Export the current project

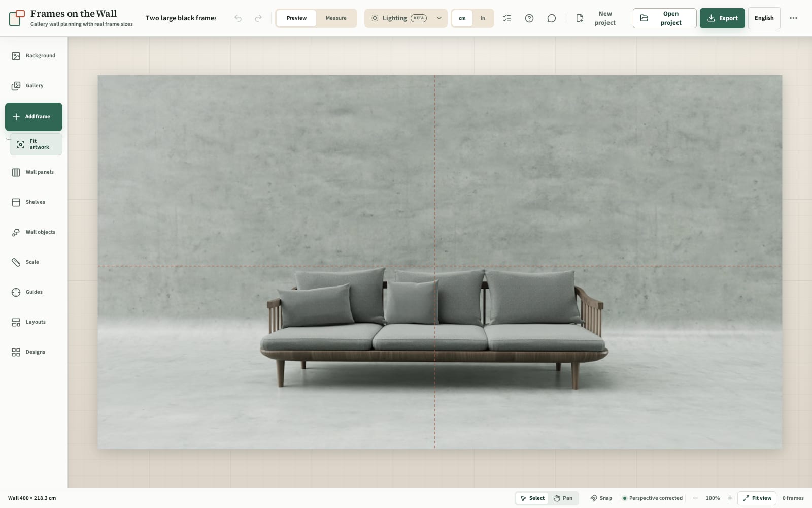pos(722,18)
